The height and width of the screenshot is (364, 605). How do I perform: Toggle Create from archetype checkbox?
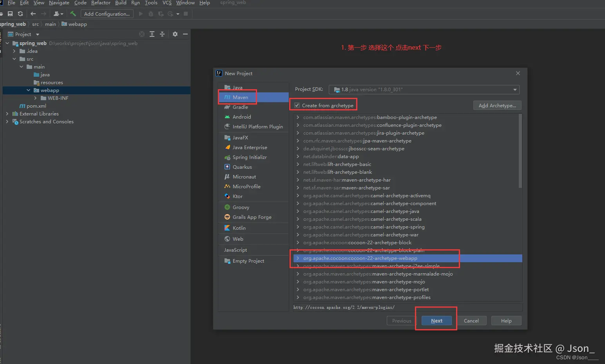[x=297, y=105]
